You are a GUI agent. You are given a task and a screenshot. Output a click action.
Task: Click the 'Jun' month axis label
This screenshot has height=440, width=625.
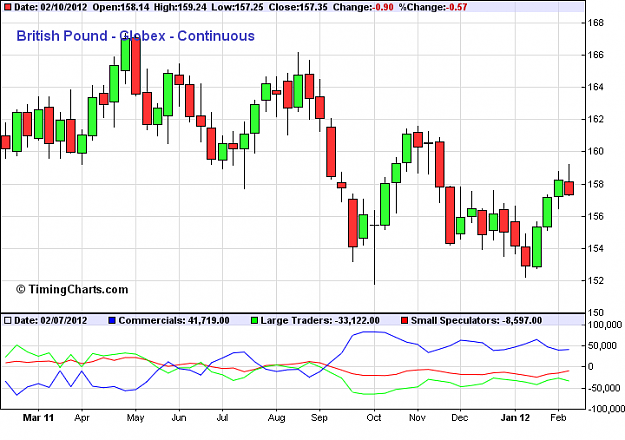pos(179,418)
